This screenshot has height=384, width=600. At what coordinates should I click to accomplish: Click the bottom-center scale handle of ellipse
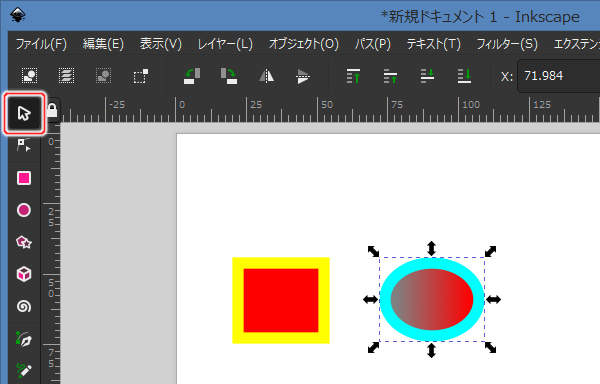click(432, 350)
